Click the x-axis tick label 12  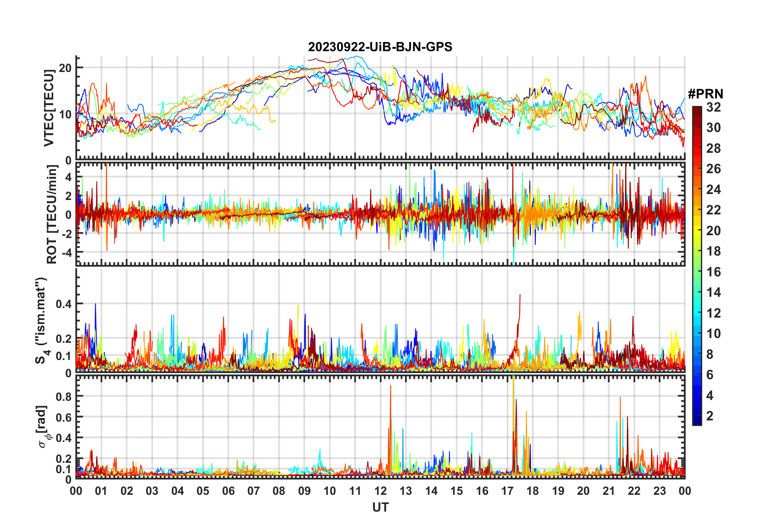coord(380,491)
